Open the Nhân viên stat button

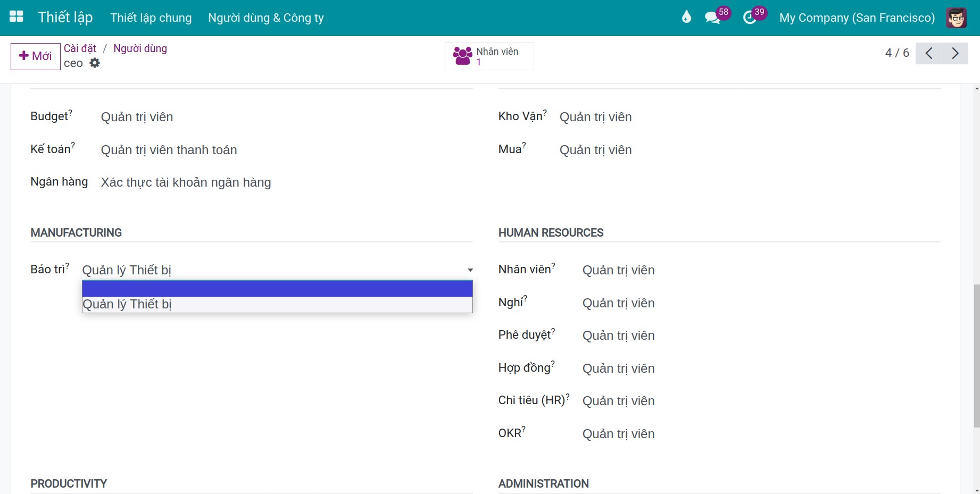click(x=489, y=56)
